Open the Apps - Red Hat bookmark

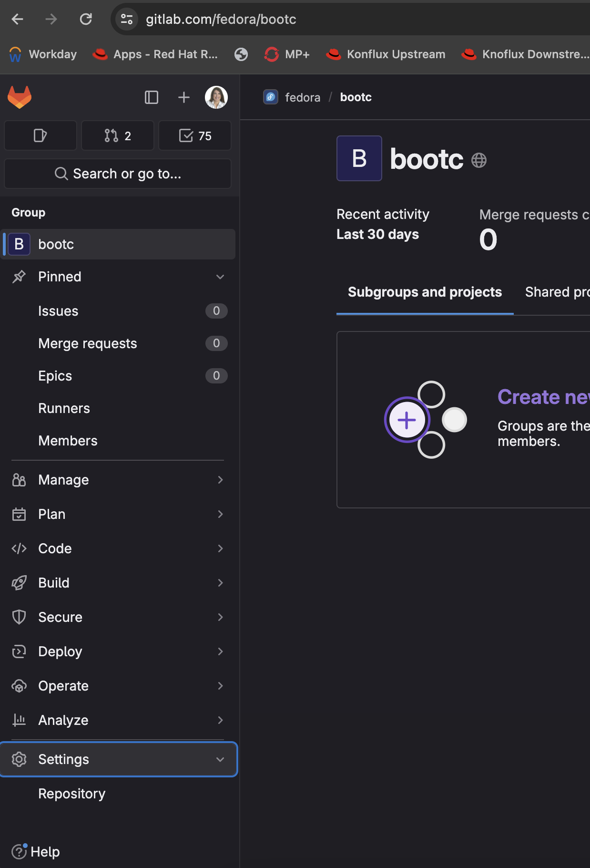[155, 54]
